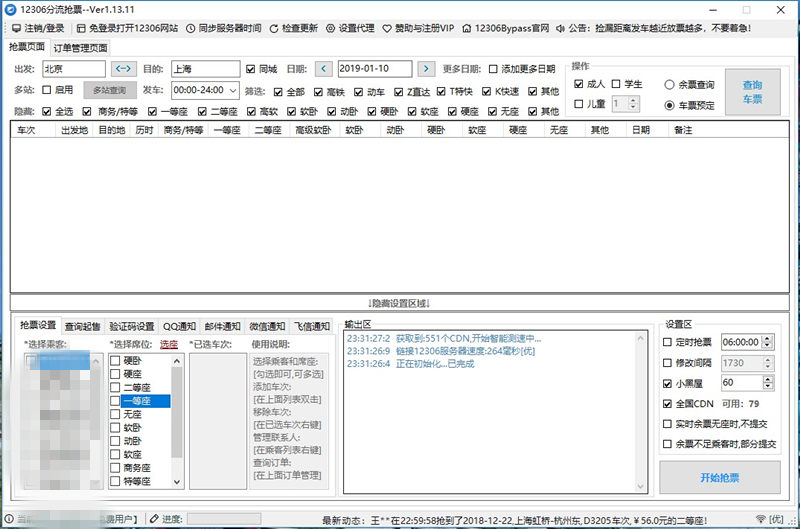Sync server time via clock icon

[190, 28]
